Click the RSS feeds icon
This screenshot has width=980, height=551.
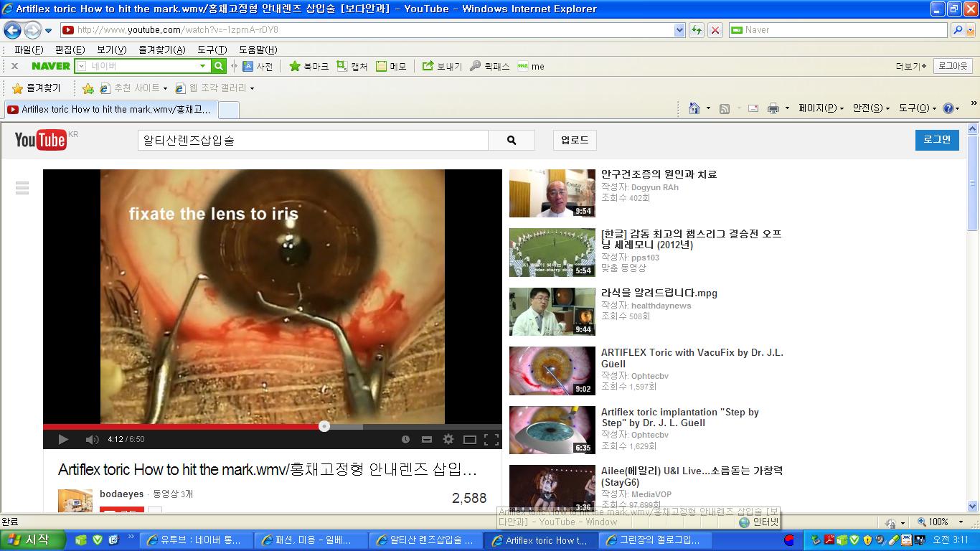coord(725,108)
